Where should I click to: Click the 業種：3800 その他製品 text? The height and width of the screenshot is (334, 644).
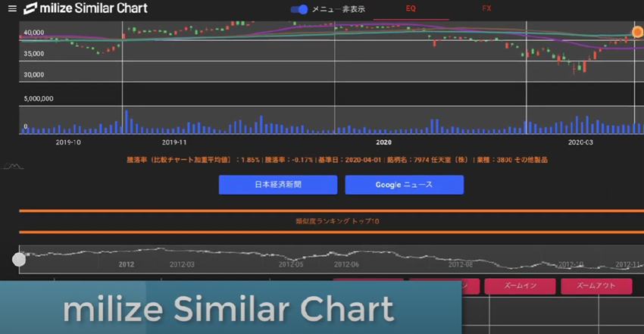(x=511, y=160)
